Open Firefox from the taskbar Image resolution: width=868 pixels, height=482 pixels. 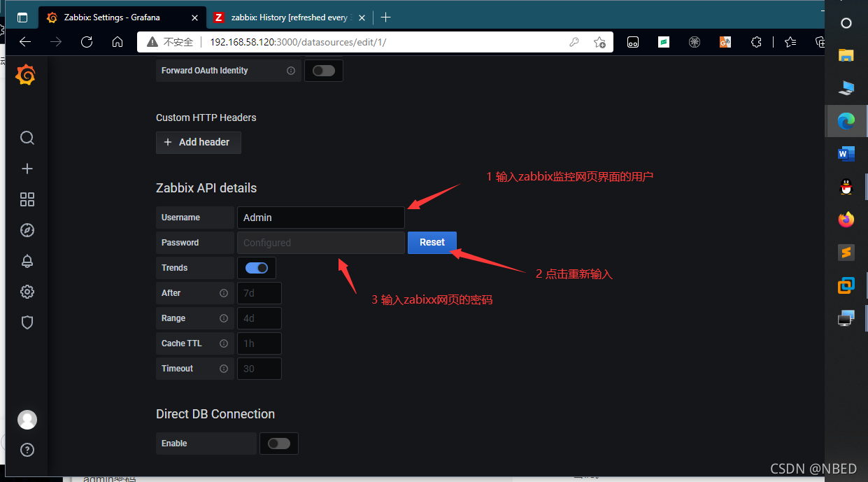tap(846, 220)
